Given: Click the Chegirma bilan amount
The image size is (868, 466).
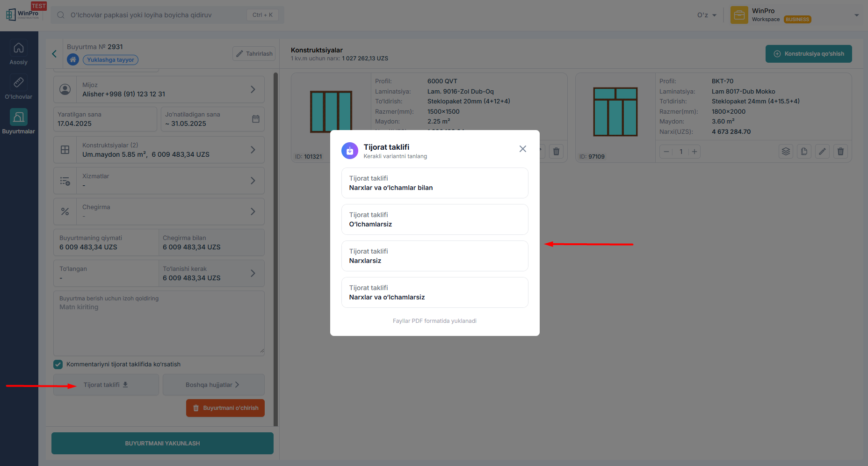Looking at the screenshot, I should 192,247.
